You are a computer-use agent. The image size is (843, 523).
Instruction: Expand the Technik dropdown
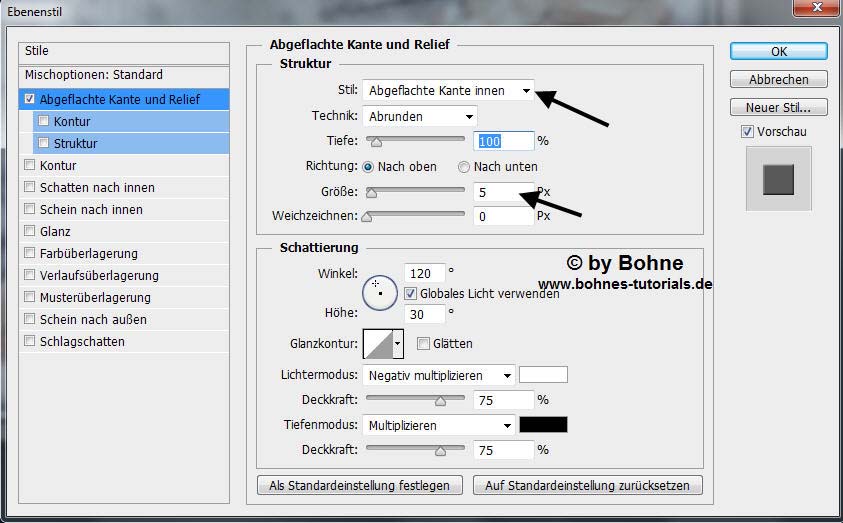point(420,116)
